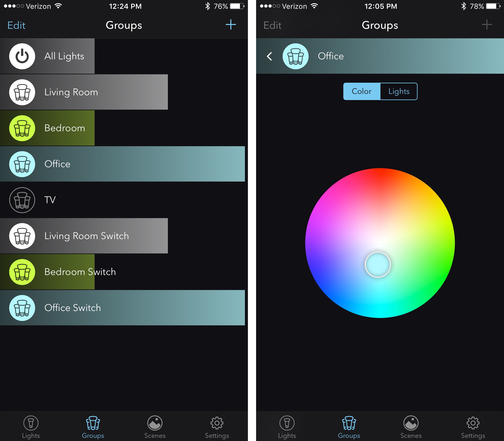The image size is (504, 441).
Task: Select the Bedroom Switch group icon
Action: [22, 272]
